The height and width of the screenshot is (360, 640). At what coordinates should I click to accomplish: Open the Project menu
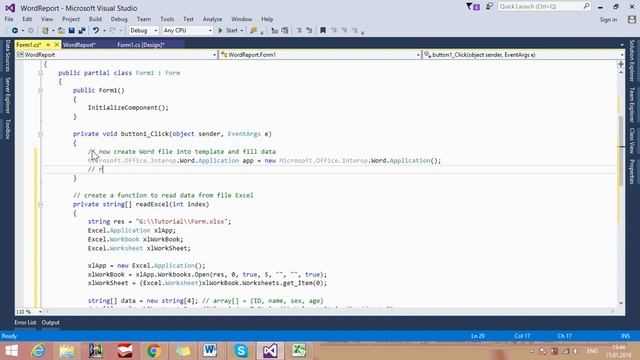click(71, 19)
